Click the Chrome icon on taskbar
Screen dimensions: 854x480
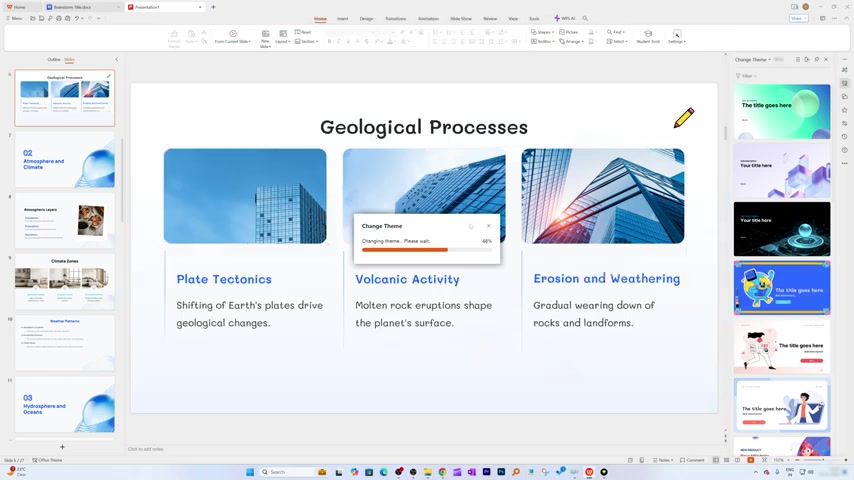pos(442,472)
